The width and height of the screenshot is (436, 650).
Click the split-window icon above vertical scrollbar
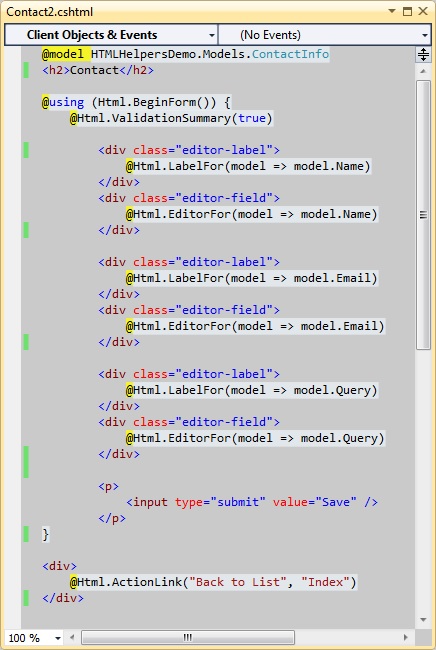423,55
